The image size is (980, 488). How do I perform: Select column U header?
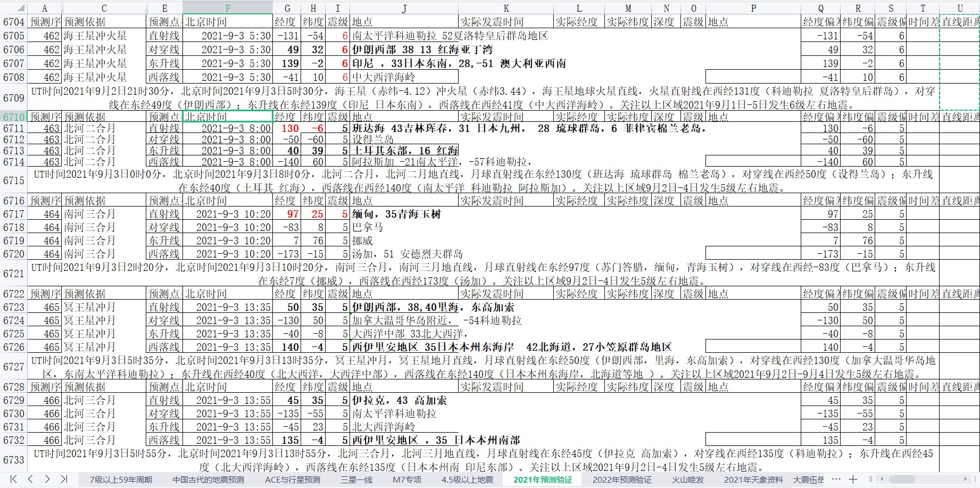pos(960,8)
